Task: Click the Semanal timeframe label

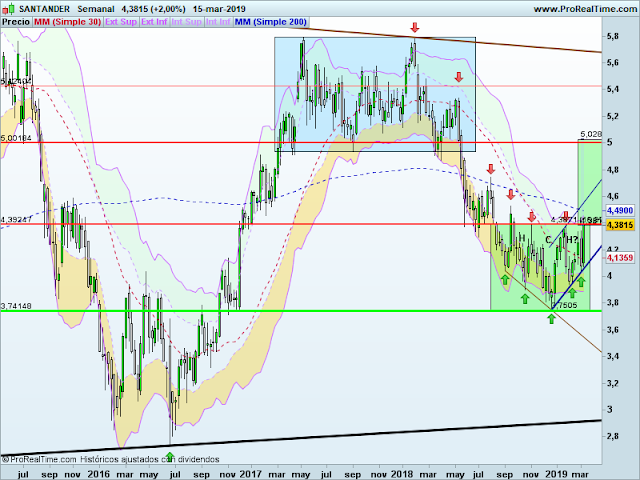Action: [x=96, y=9]
